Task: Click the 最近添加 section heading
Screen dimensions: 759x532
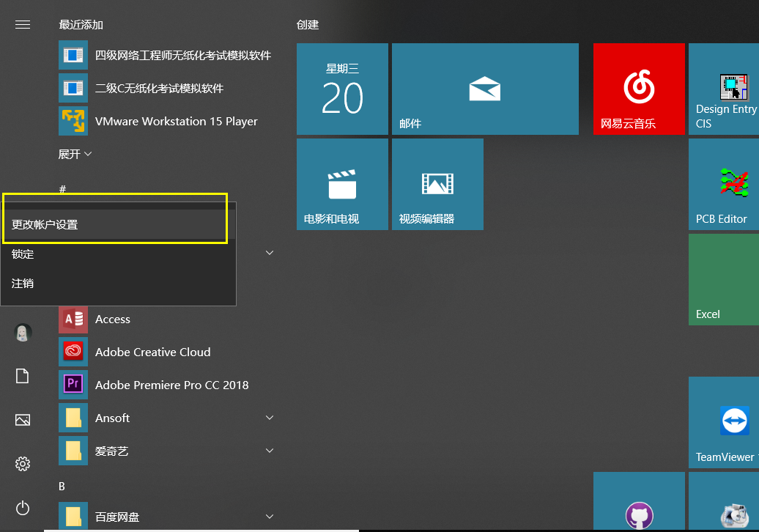Action: 81,25
